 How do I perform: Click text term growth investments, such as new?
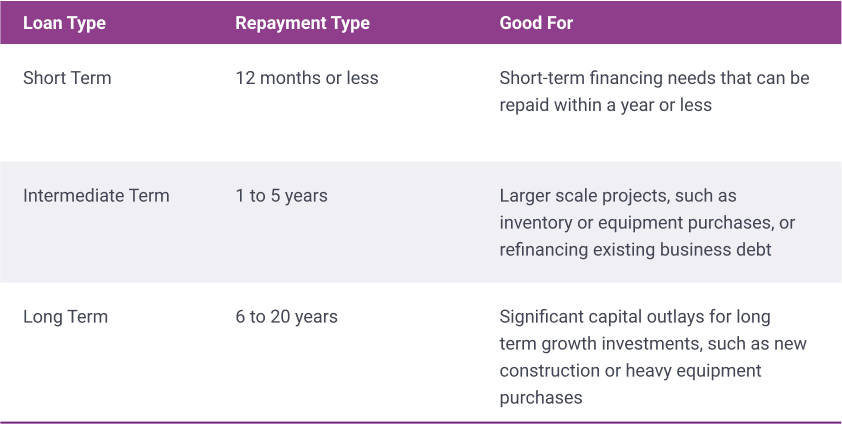pyautogui.click(x=653, y=343)
